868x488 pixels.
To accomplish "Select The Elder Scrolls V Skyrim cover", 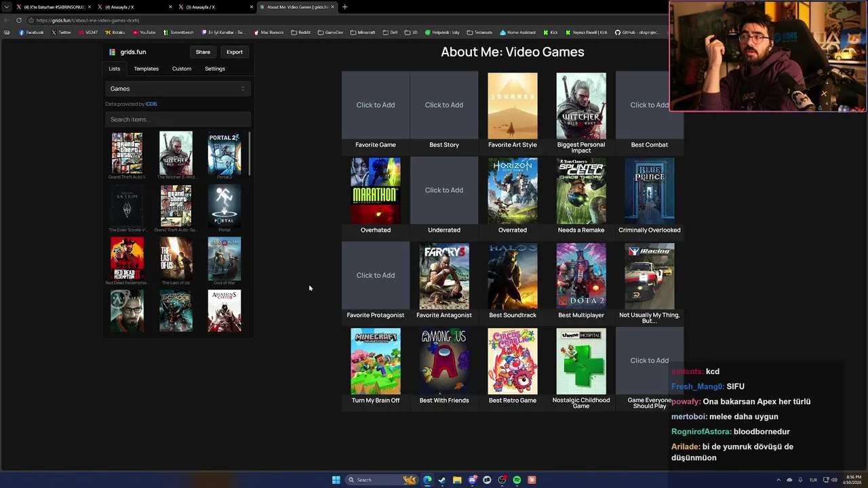I will pyautogui.click(x=127, y=206).
